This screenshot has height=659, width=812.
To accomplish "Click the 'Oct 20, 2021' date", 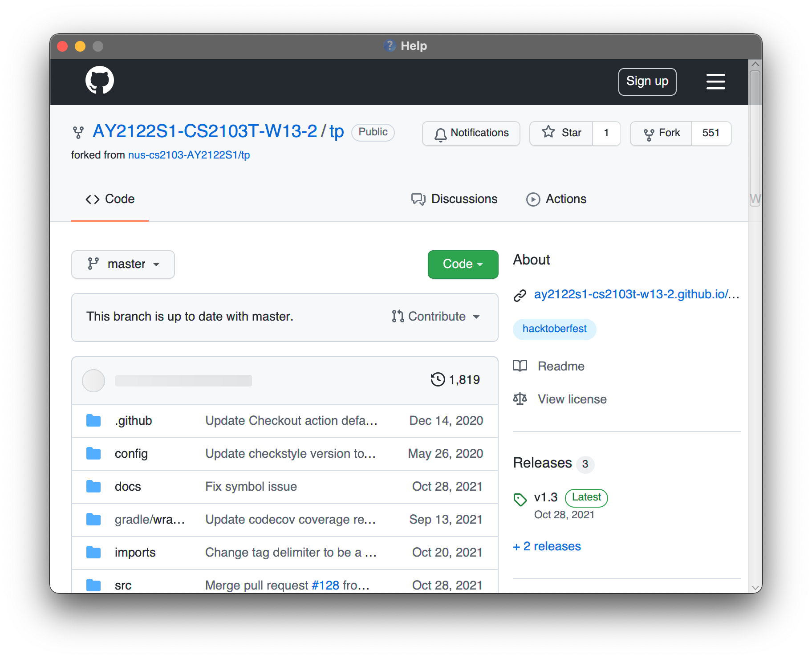I will pos(447,553).
